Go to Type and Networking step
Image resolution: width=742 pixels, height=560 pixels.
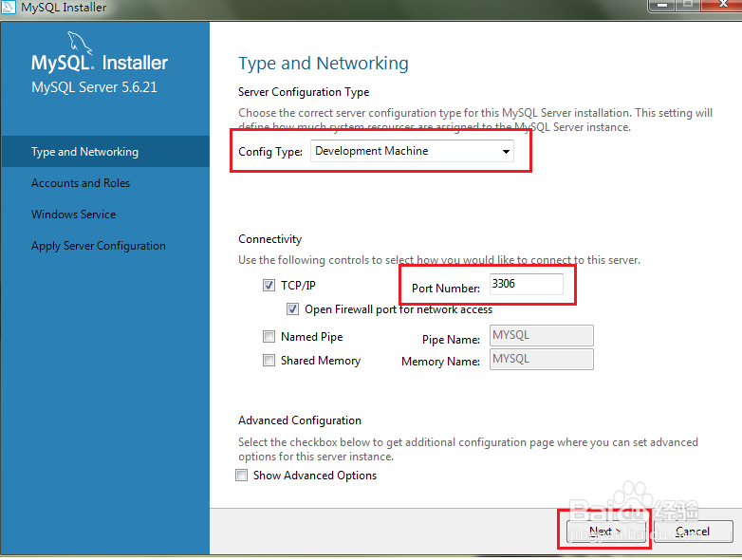tap(105, 152)
